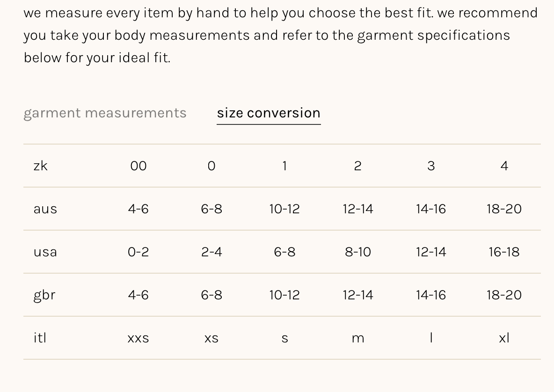The height and width of the screenshot is (392, 554).
Task: Select the "6-8" cell in usa row
Action: pyautogui.click(x=284, y=252)
